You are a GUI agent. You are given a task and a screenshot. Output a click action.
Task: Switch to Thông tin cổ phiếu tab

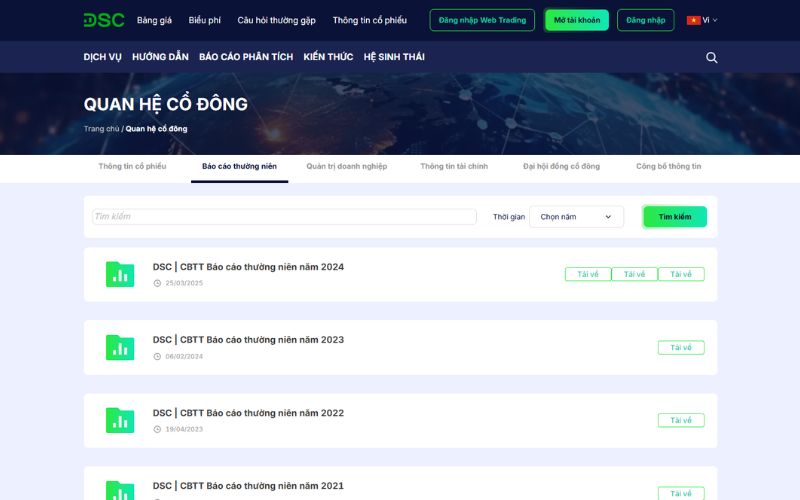132,166
